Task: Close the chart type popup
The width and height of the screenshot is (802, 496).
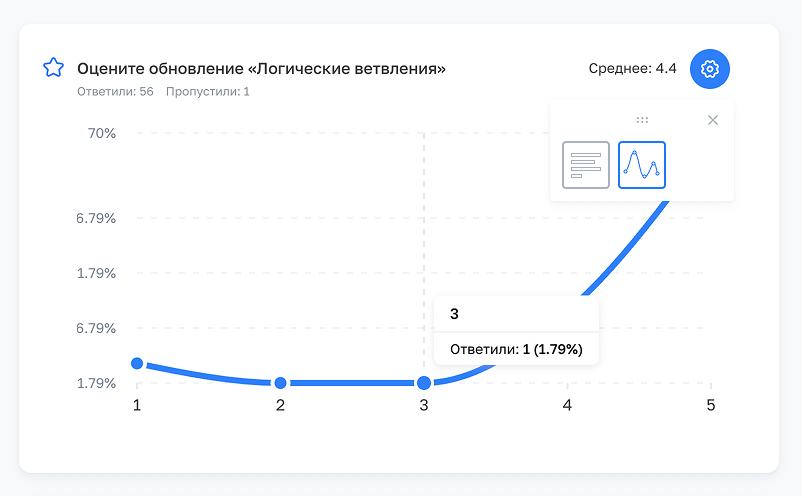Action: 713,120
